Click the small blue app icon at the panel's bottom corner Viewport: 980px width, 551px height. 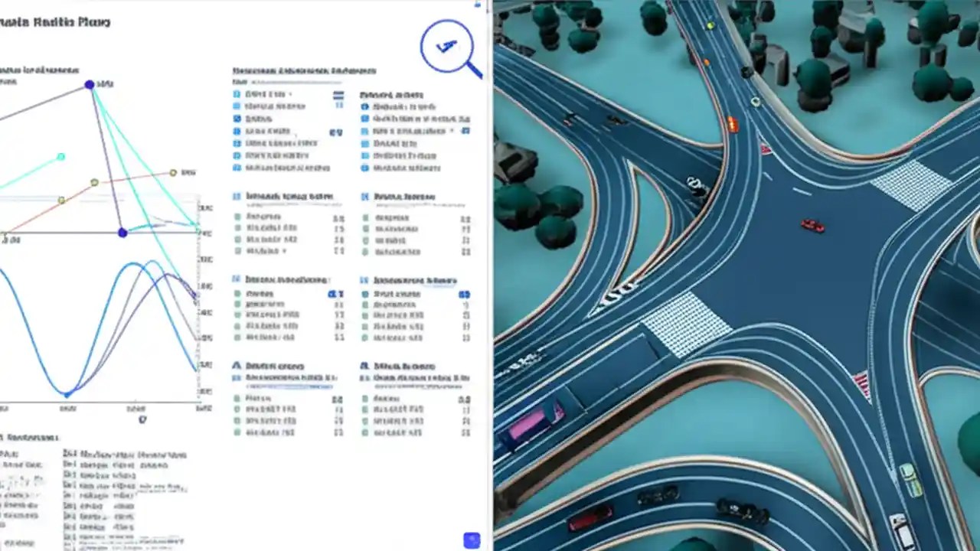click(471, 540)
